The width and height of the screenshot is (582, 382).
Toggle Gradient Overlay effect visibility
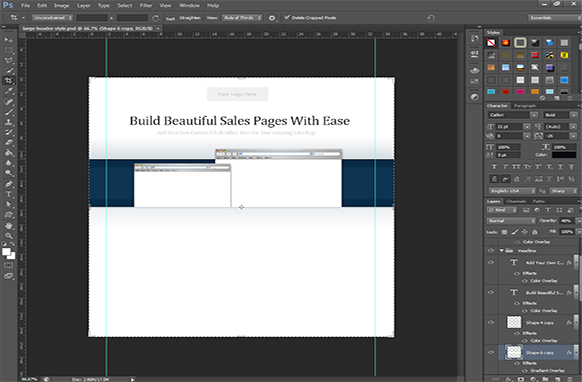[525, 370]
